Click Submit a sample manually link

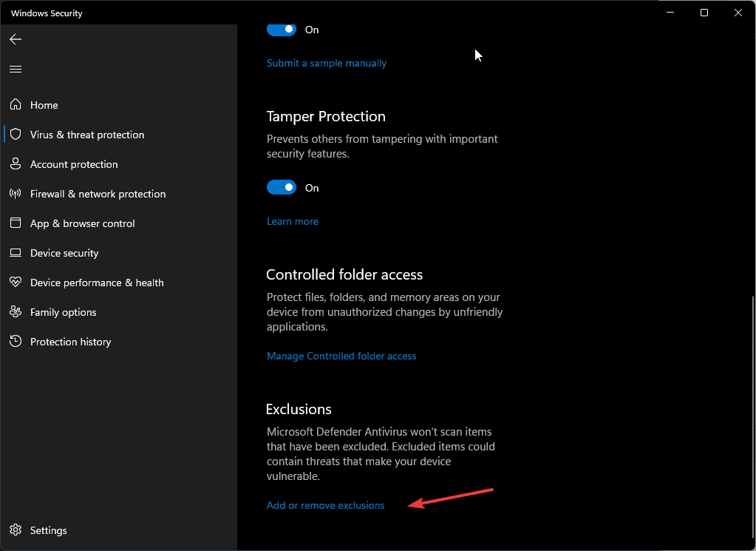[327, 63]
